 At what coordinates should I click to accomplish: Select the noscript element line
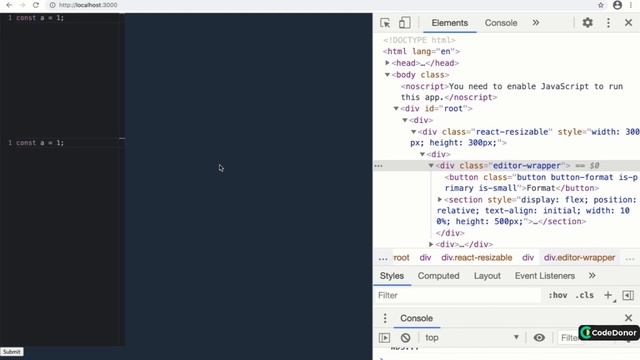(512, 92)
